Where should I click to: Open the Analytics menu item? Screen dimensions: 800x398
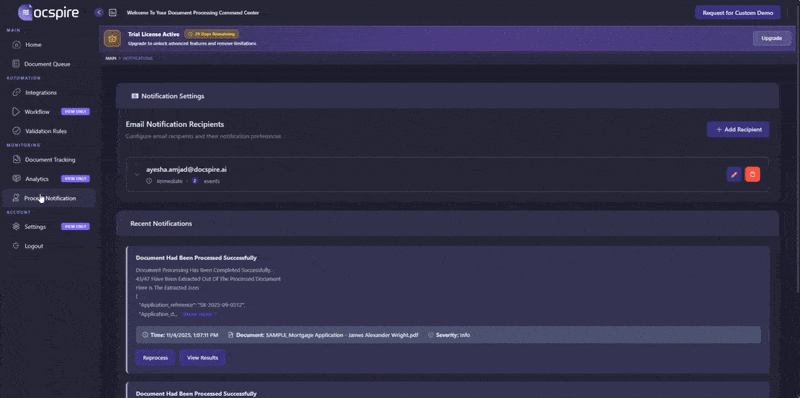[x=37, y=179]
